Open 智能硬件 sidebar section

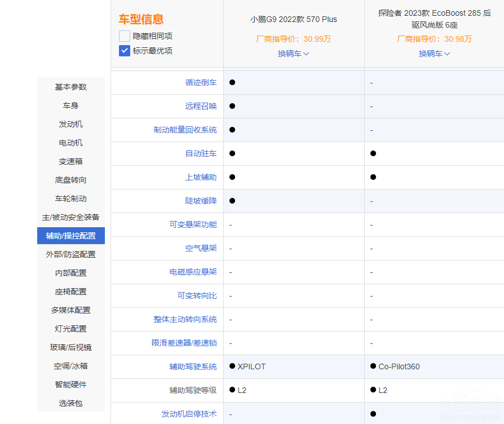(x=71, y=385)
